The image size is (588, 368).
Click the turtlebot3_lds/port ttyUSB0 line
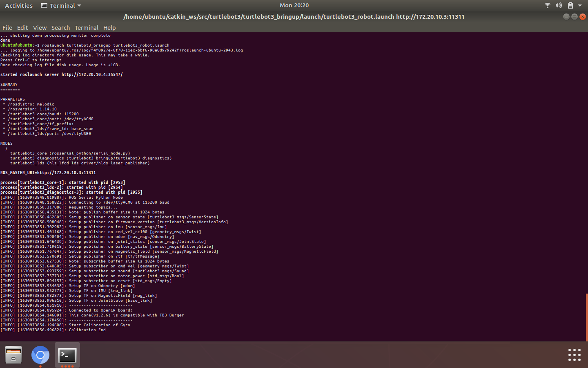(x=47, y=134)
